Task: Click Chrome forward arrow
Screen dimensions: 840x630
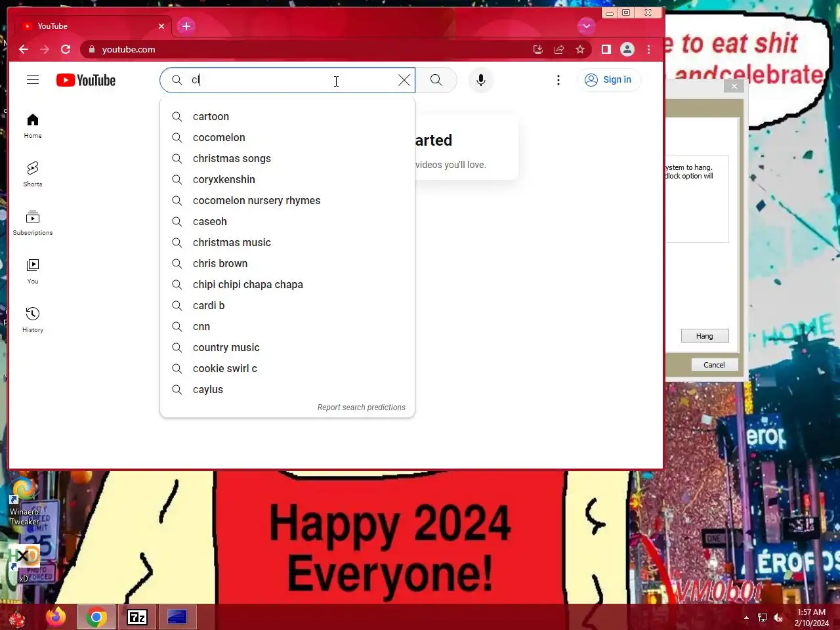Action: click(45, 49)
